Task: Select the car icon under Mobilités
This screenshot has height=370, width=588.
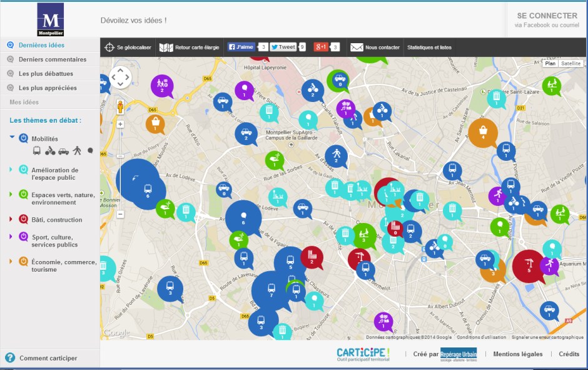Action: 63,151
